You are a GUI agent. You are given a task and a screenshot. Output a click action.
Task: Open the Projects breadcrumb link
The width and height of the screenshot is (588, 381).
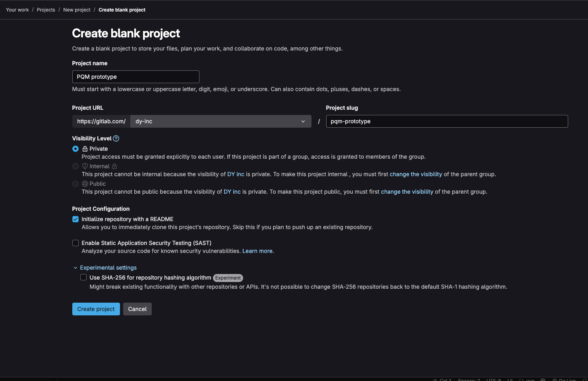coord(46,10)
